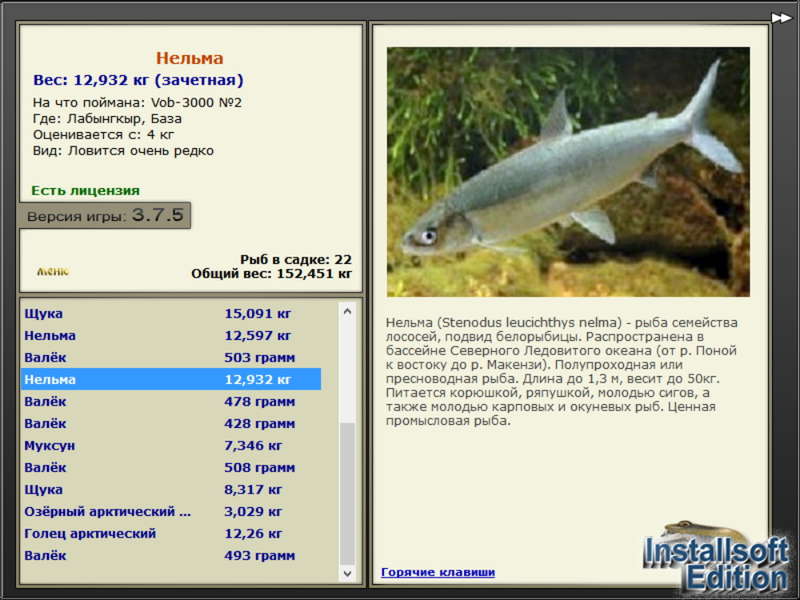The height and width of the screenshot is (600, 800).
Task: Click the scroll up arrow of fish list
Action: tap(347, 311)
